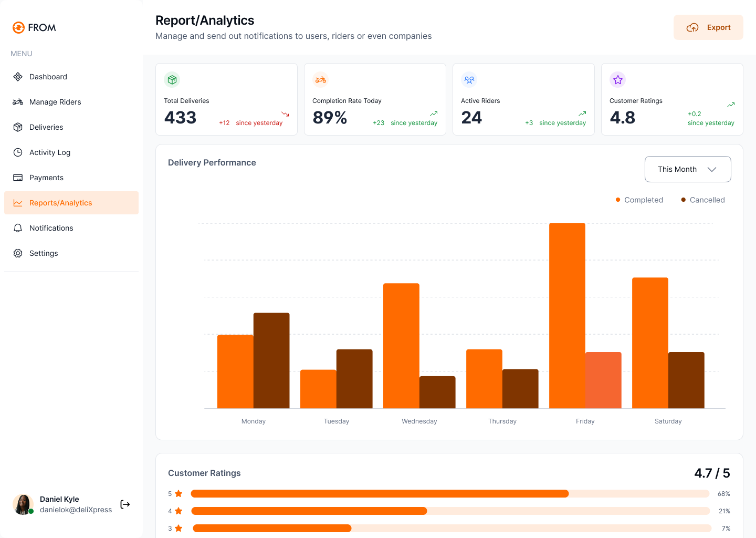This screenshot has height=538, width=756.
Task: Go to Manage Riders page
Action: (55, 102)
